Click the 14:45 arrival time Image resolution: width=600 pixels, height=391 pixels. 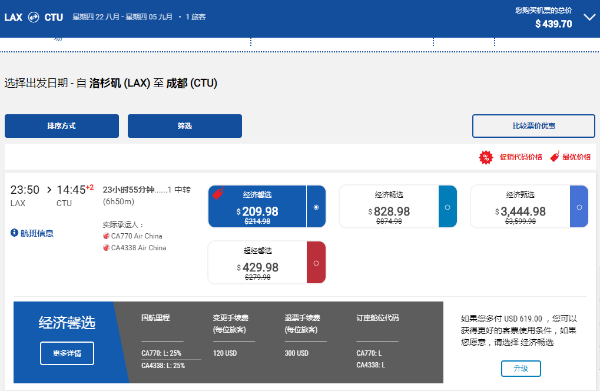pos(71,190)
